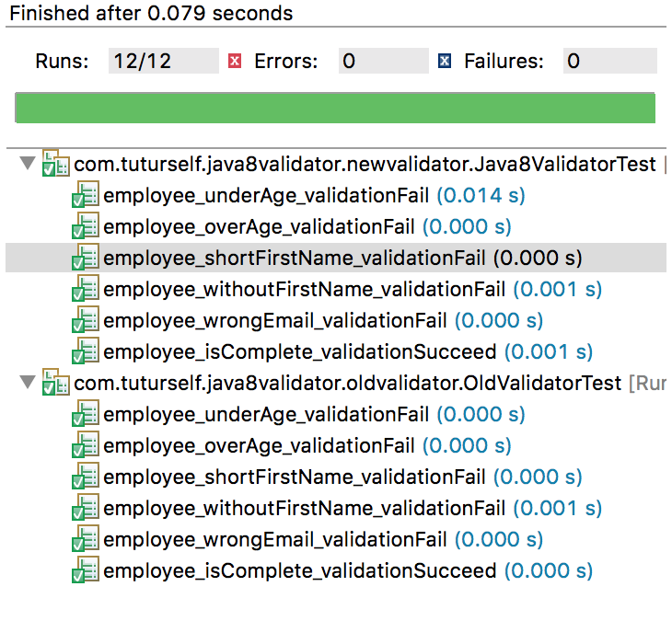Select employee_shortFirstName_validationFail under OldValidatorTest
672x644 pixels.
coord(295,477)
